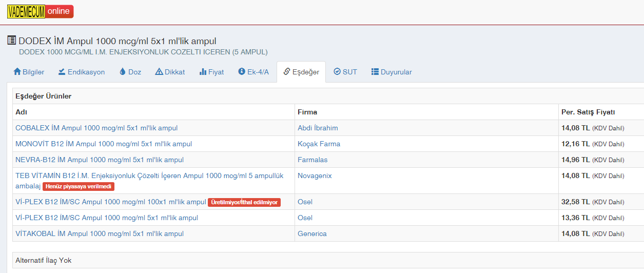Viewport: 644px width, 273px height.
Task: Open COBALEX İM Ampul product link
Action: coord(96,128)
